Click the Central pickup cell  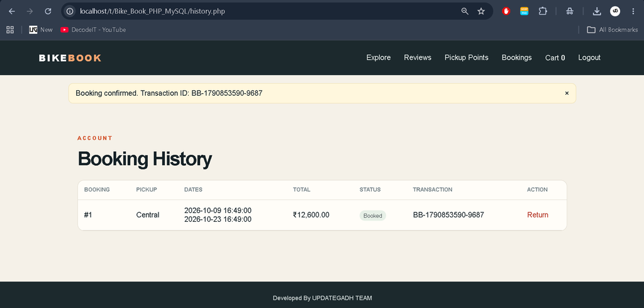tap(147, 215)
